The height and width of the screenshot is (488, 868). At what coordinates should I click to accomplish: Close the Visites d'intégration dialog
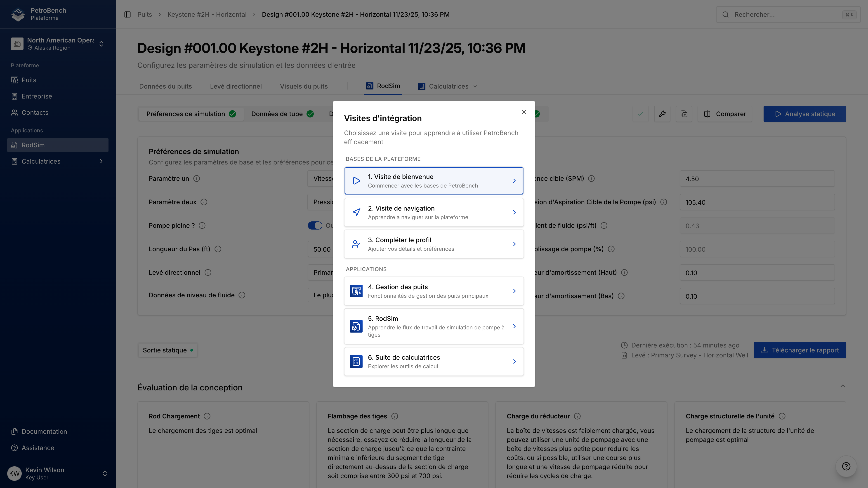(x=524, y=112)
